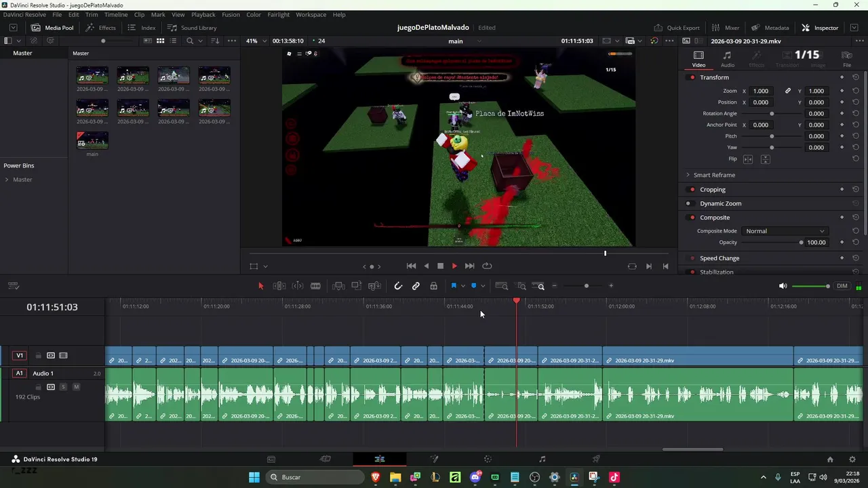The width and height of the screenshot is (868, 488).
Task: Toggle Cropping section enable switch
Action: pyautogui.click(x=692, y=190)
